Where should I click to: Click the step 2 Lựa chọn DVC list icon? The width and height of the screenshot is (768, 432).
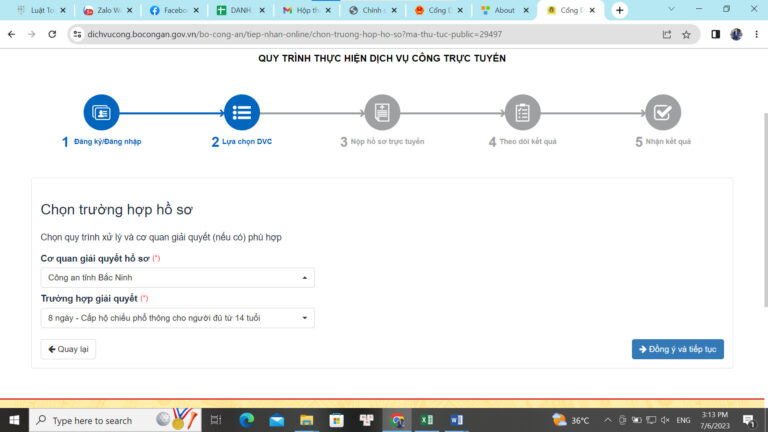coord(242,113)
